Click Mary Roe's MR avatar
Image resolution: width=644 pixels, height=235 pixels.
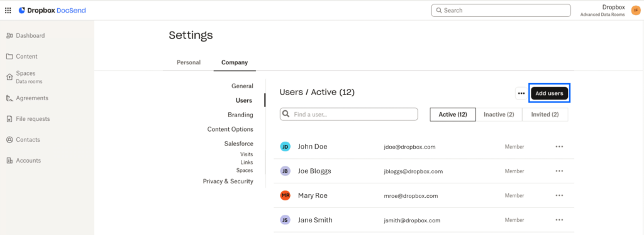coord(285,195)
